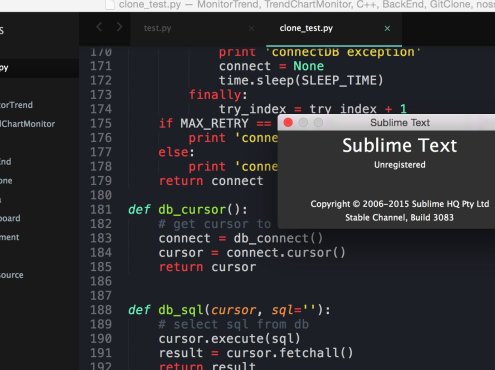Click 'result = cursor.fetchall()' line
This screenshot has height=370, width=495.
256,353
